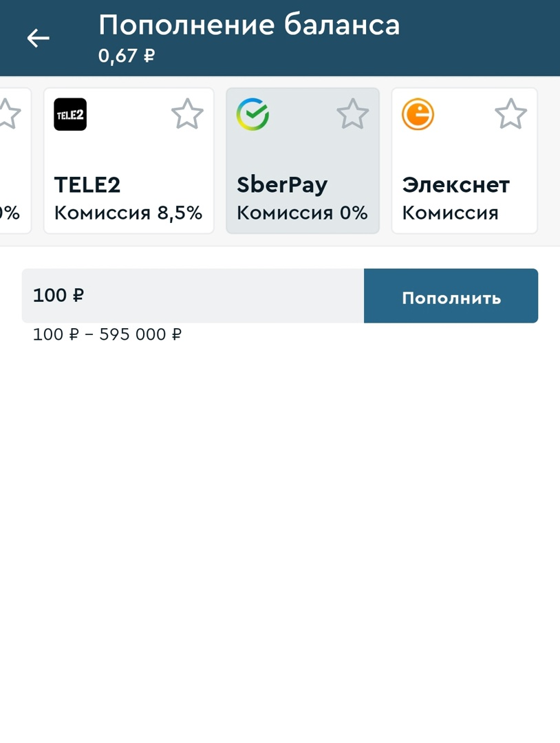560x743 pixels.
Task: Click the Комиссия 8,5% label under TELE2
Action: pos(128,213)
